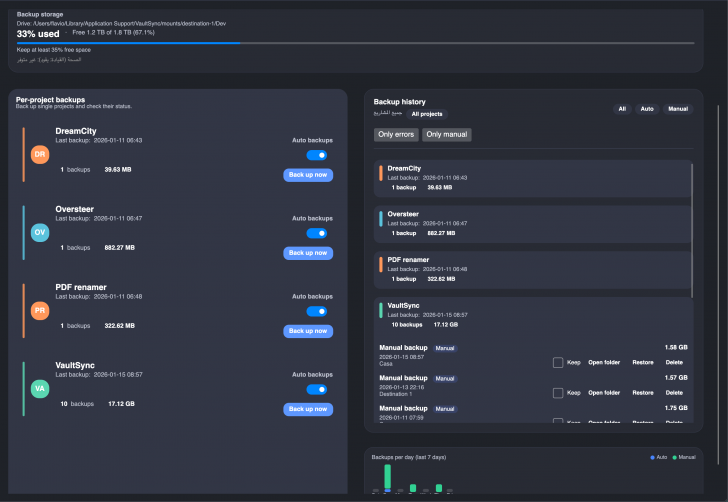Select the Manual filter in Backup history
The height and width of the screenshot is (502, 728).
click(x=678, y=109)
